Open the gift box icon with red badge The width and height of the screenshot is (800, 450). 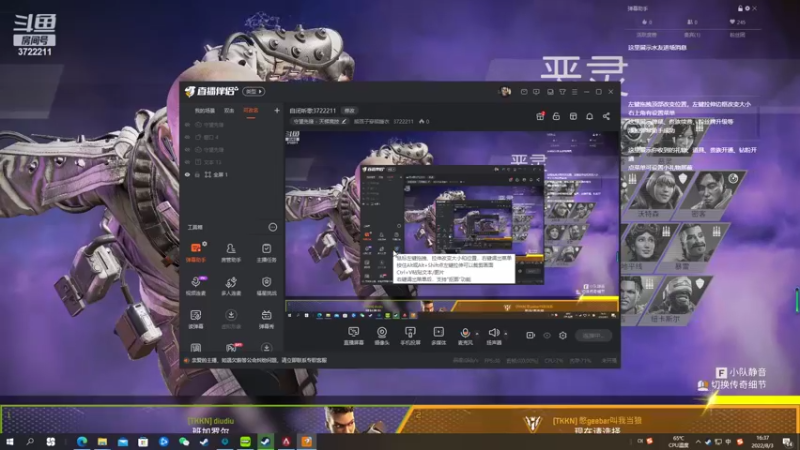click(x=540, y=116)
